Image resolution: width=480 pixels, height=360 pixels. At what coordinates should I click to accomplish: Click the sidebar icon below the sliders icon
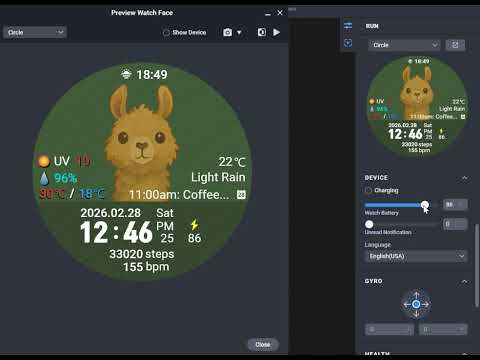pyautogui.click(x=348, y=43)
